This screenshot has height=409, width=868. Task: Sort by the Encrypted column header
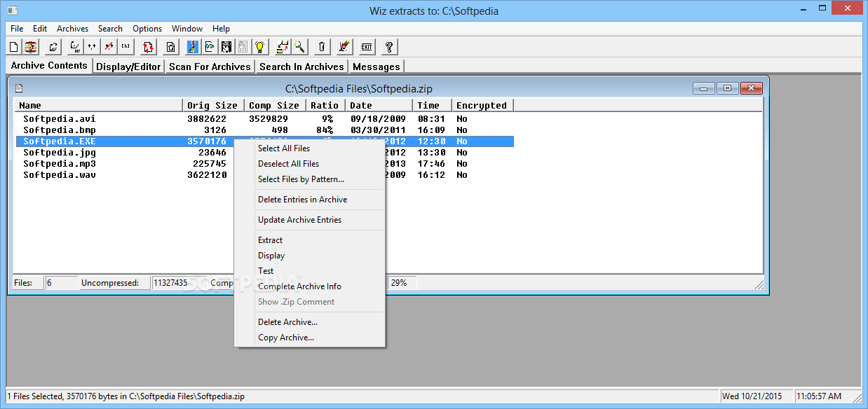[x=482, y=105]
